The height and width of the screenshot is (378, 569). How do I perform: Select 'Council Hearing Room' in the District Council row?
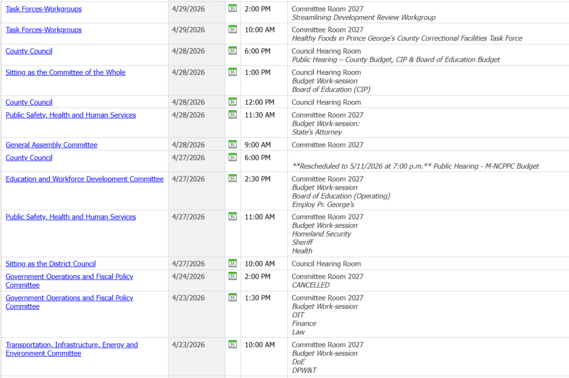coord(326,264)
